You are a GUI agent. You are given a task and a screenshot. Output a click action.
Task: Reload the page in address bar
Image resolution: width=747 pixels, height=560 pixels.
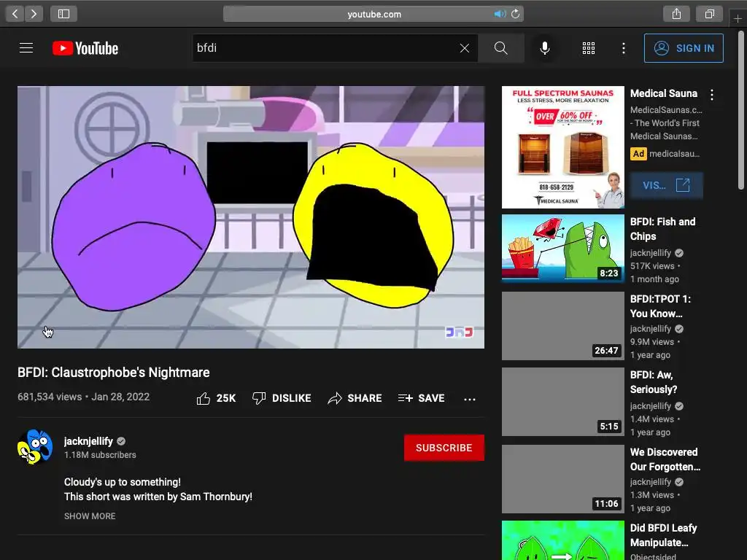pyautogui.click(x=516, y=14)
